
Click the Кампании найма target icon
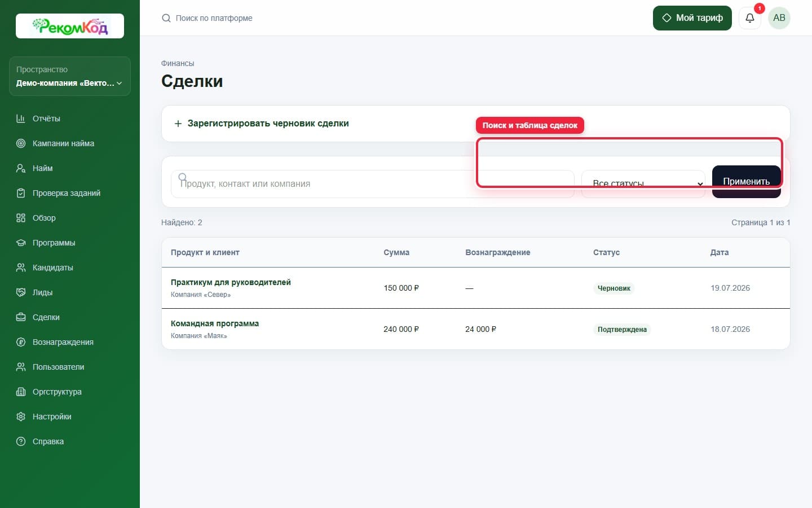coord(21,143)
